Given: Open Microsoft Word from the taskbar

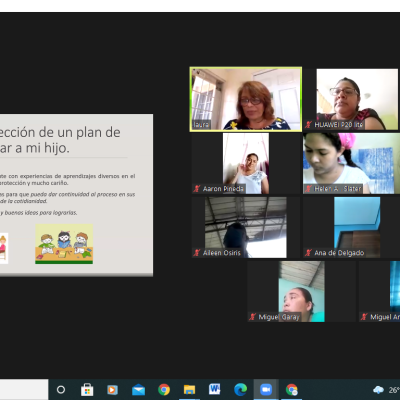Looking at the screenshot, I should coord(215,389).
